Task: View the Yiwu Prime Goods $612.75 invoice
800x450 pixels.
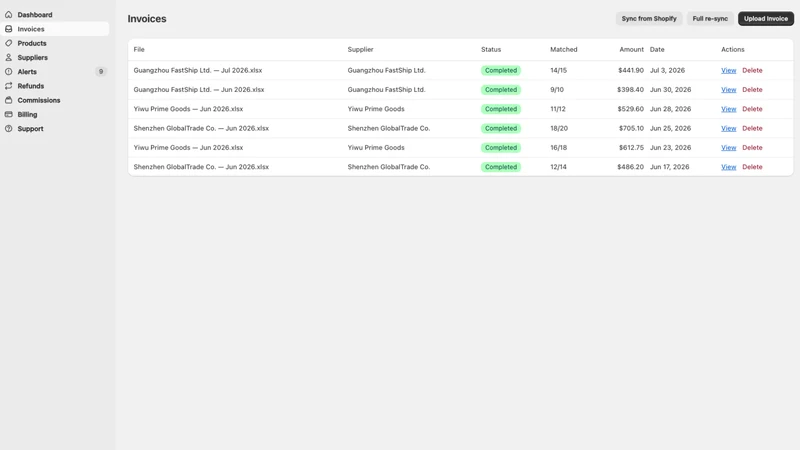Action: point(728,148)
